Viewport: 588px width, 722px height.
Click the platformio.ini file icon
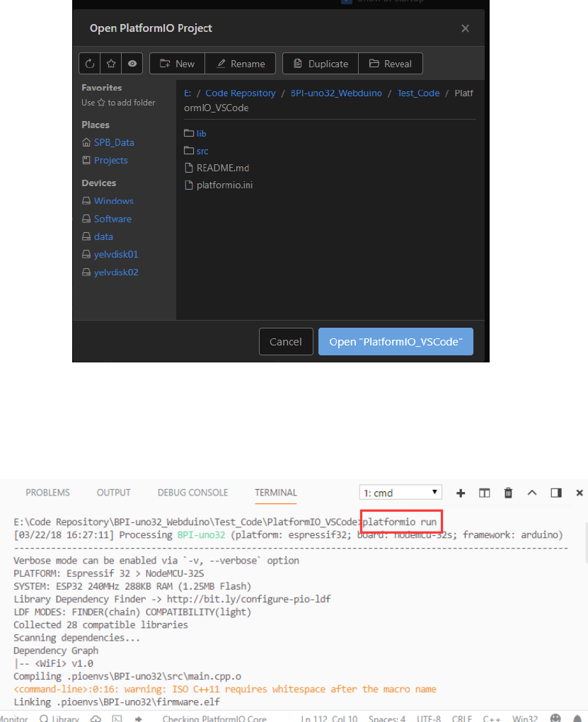188,185
